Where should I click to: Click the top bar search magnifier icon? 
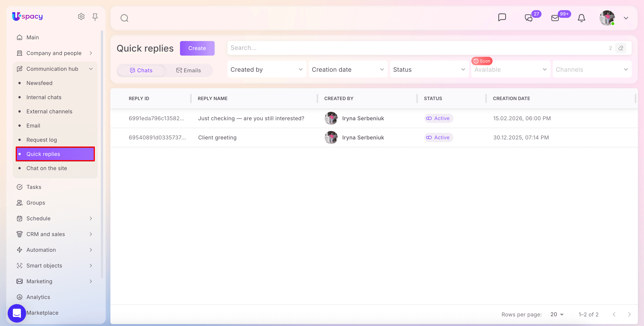coord(124,18)
